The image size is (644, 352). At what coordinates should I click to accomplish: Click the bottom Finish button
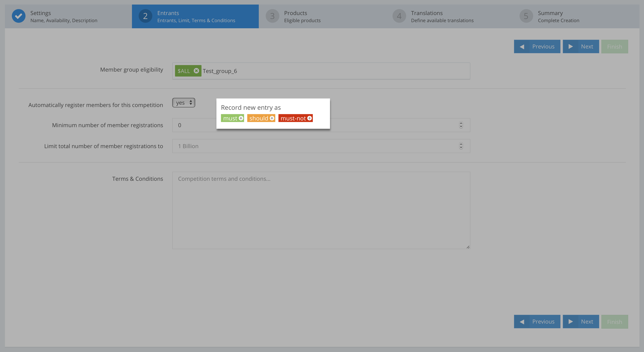pyautogui.click(x=615, y=322)
